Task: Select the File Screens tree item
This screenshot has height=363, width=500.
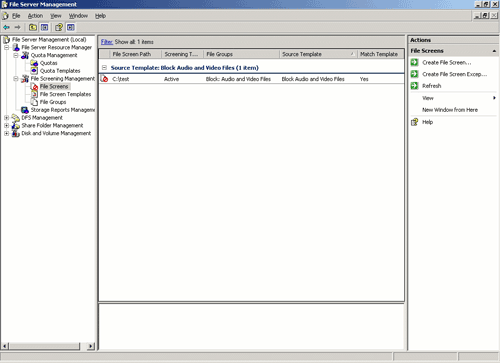Action: pos(54,87)
